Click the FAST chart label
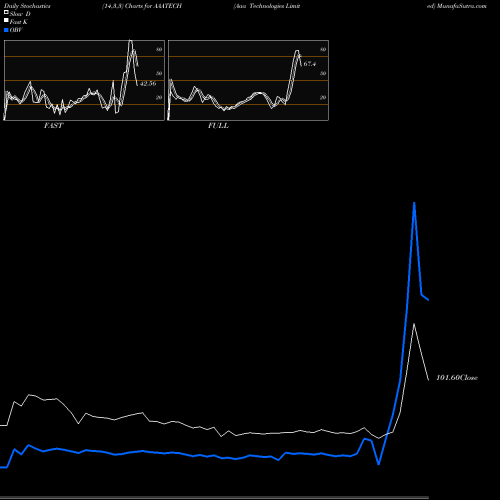This screenshot has width=500, height=500. tap(53, 126)
